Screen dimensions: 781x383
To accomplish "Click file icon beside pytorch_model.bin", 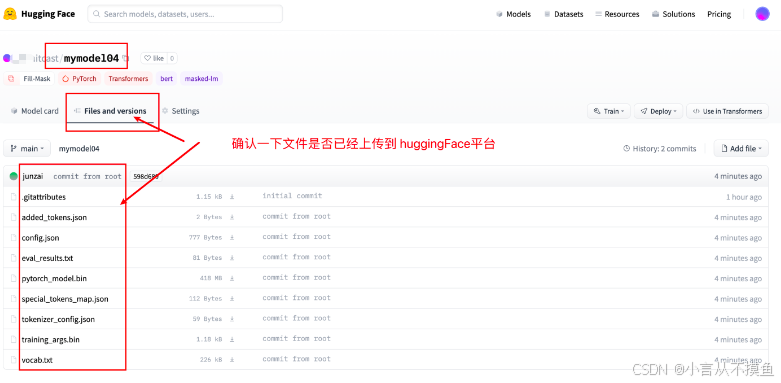I will (x=14, y=278).
